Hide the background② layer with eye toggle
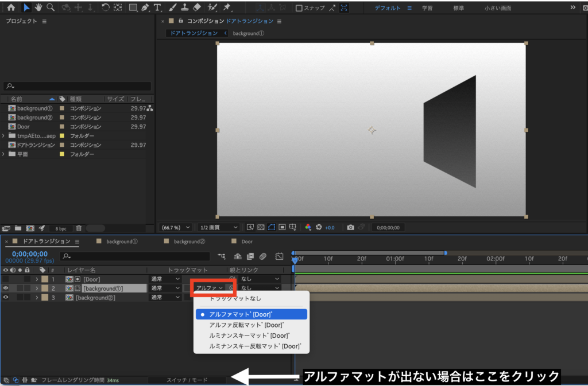This screenshot has width=588, height=386. pyautogui.click(x=6, y=298)
